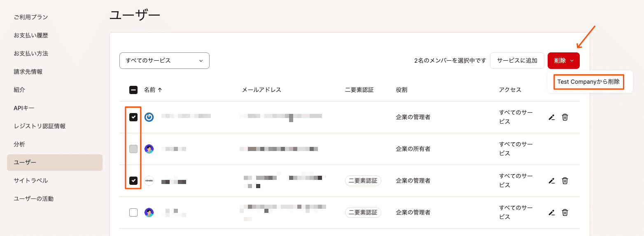Click the サービスに追加 button
The image size is (644, 236).
tap(517, 61)
